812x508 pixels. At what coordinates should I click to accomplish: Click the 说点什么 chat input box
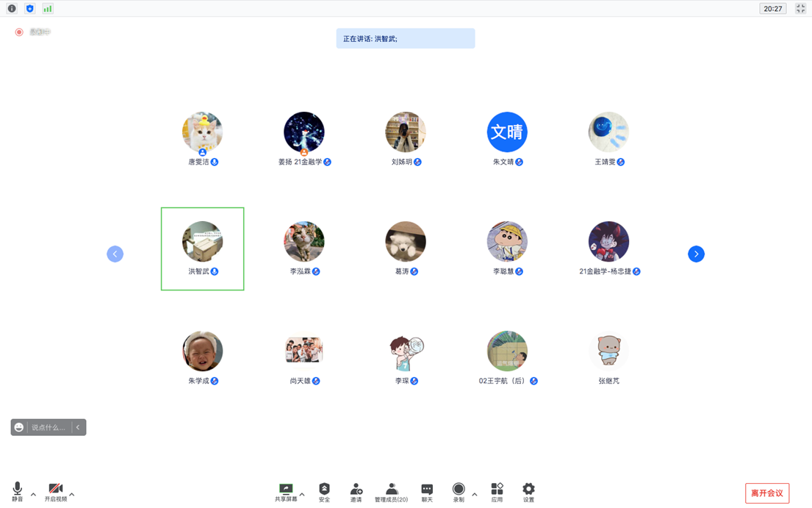pos(48,427)
